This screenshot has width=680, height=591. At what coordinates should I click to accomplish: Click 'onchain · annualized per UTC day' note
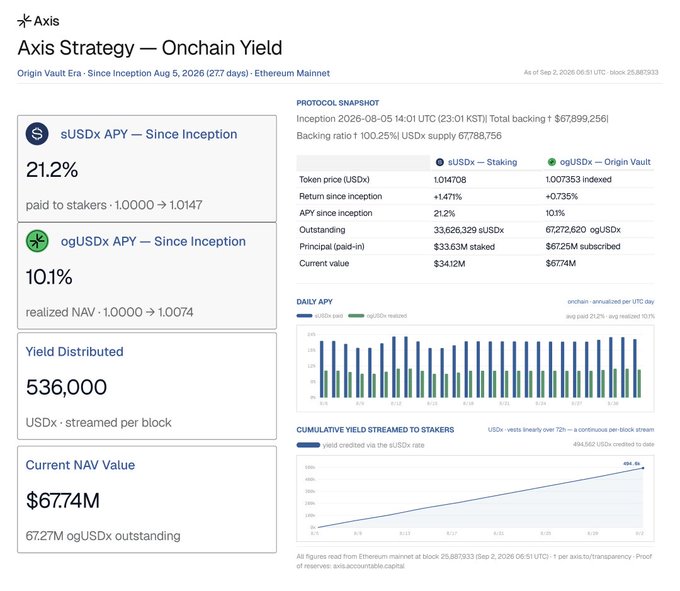611,301
